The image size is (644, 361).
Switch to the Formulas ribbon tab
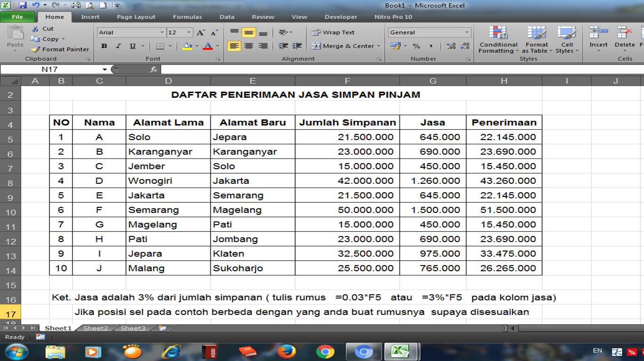point(187,17)
